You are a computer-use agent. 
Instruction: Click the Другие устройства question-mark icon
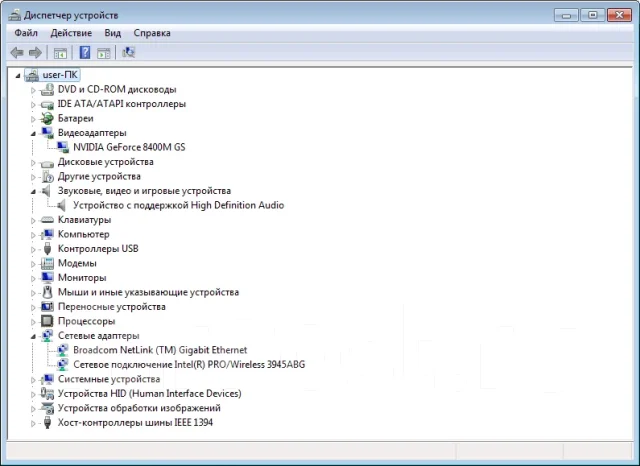(47, 177)
